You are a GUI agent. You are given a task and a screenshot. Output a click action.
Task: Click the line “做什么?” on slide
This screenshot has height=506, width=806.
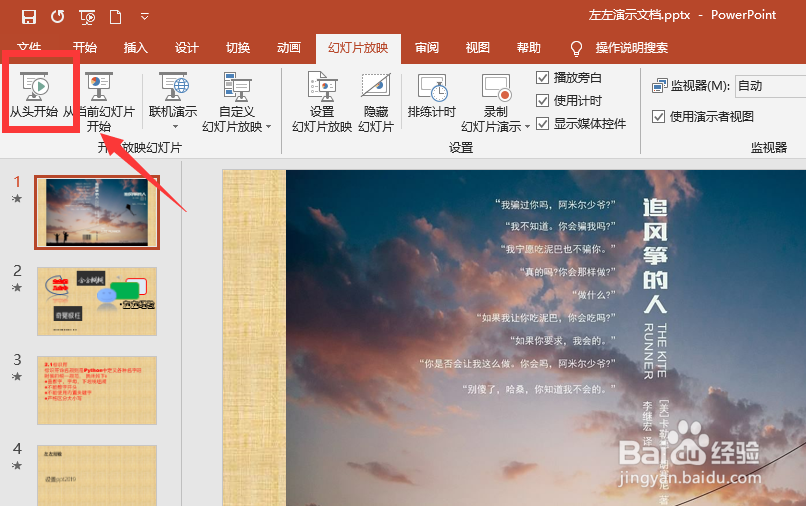(x=593, y=295)
